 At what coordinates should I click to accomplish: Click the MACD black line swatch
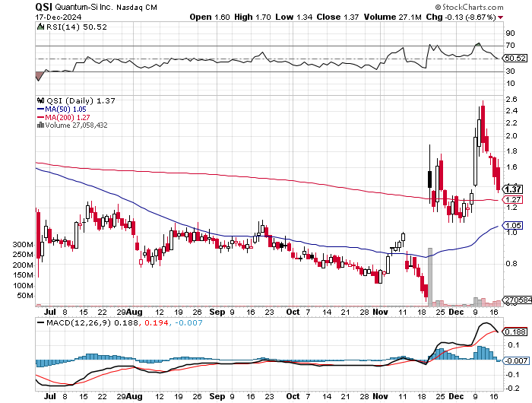(x=41, y=322)
